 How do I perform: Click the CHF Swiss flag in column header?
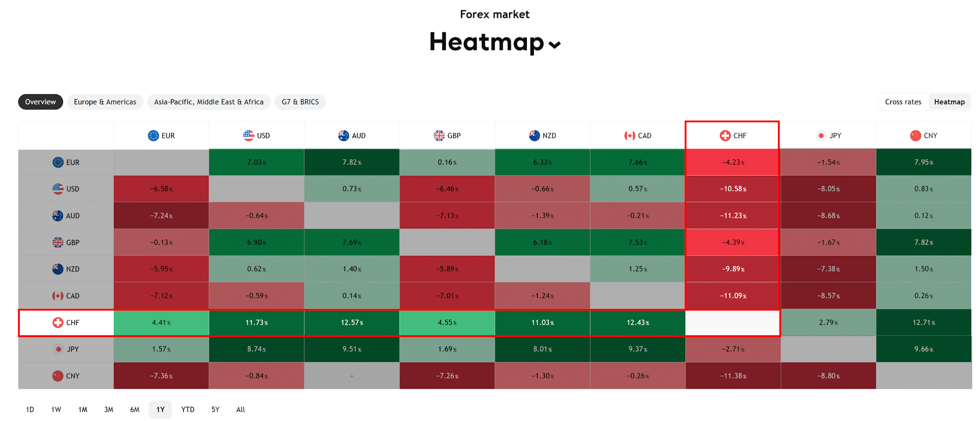(x=725, y=136)
